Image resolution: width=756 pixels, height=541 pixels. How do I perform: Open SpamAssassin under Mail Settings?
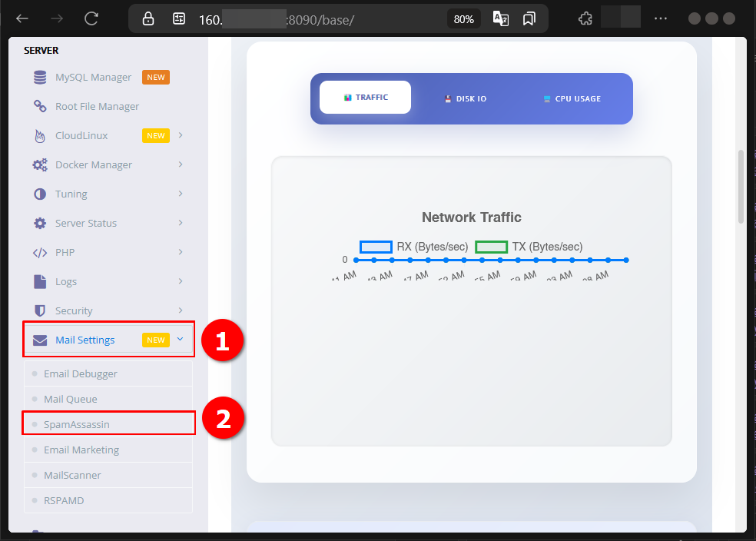[108, 424]
